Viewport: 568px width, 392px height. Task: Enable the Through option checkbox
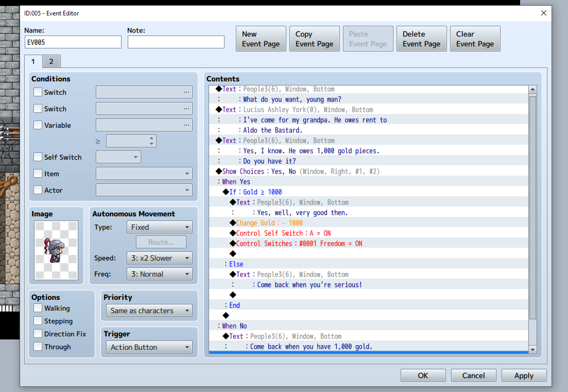pyautogui.click(x=38, y=347)
